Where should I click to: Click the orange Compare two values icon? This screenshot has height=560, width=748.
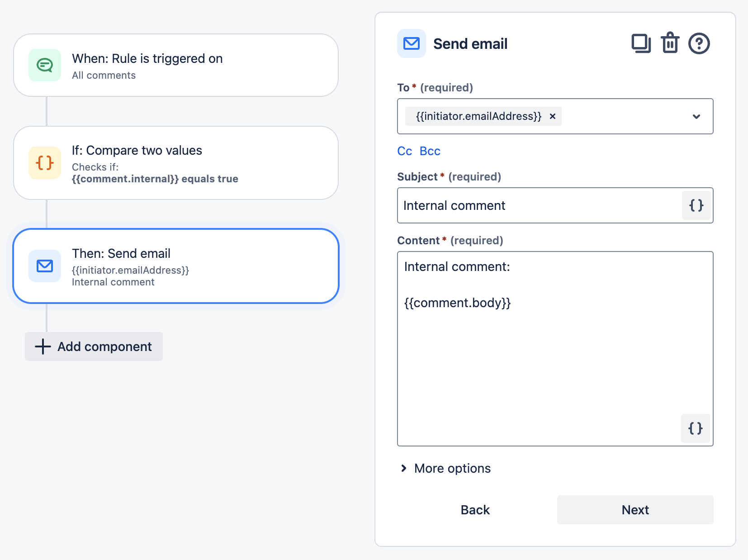click(45, 163)
